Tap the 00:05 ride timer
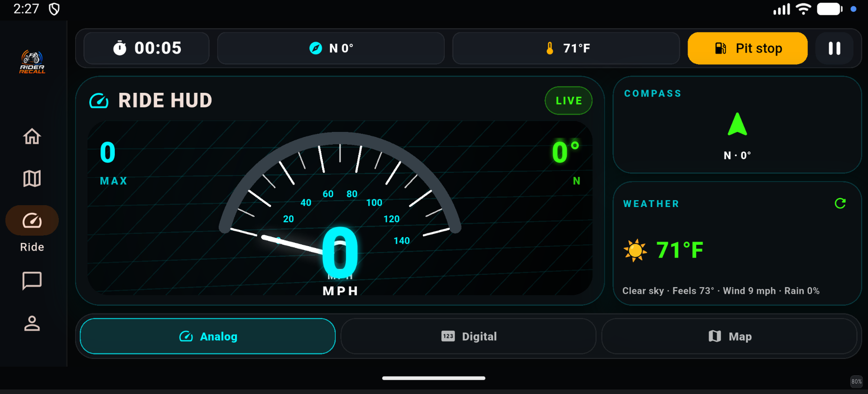The height and width of the screenshot is (394, 868). tap(158, 48)
